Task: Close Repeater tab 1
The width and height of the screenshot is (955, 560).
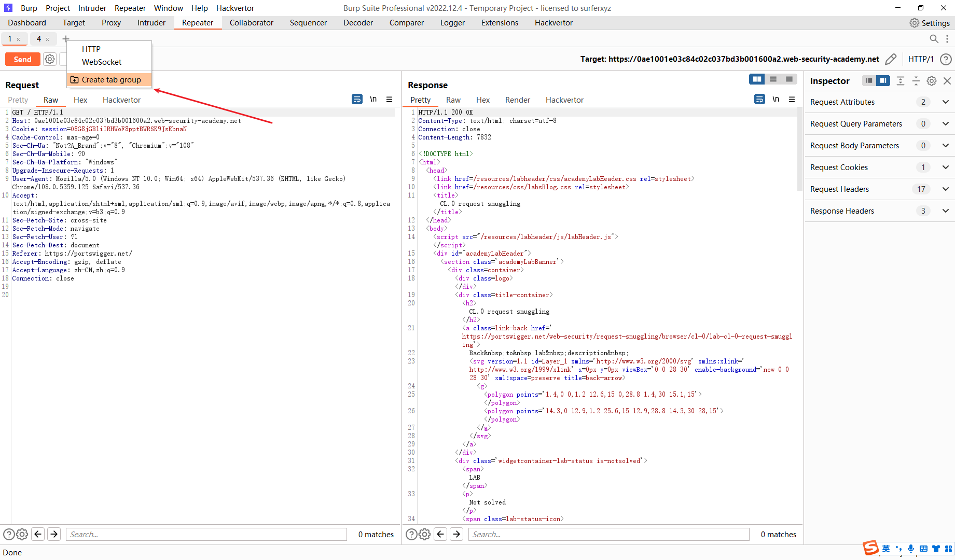Action: tap(18, 39)
